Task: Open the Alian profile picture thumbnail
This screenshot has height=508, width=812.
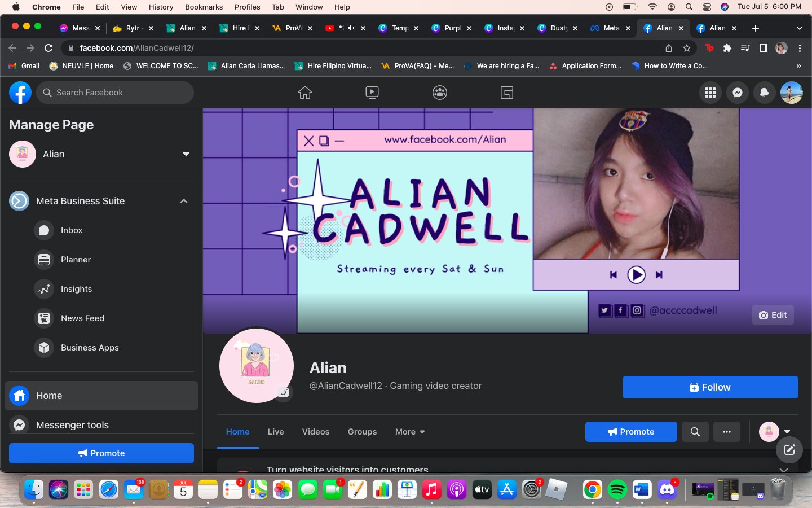Action: tap(257, 366)
